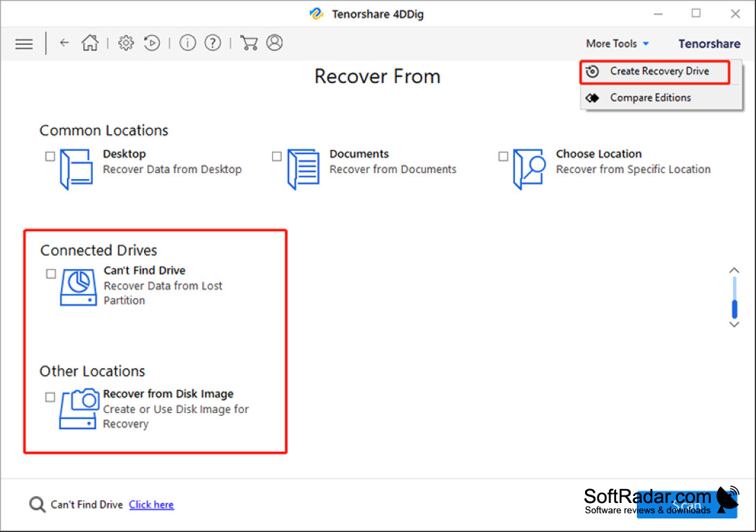756x532 pixels.
Task: Click the scan history icon
Action: point(152,43)
